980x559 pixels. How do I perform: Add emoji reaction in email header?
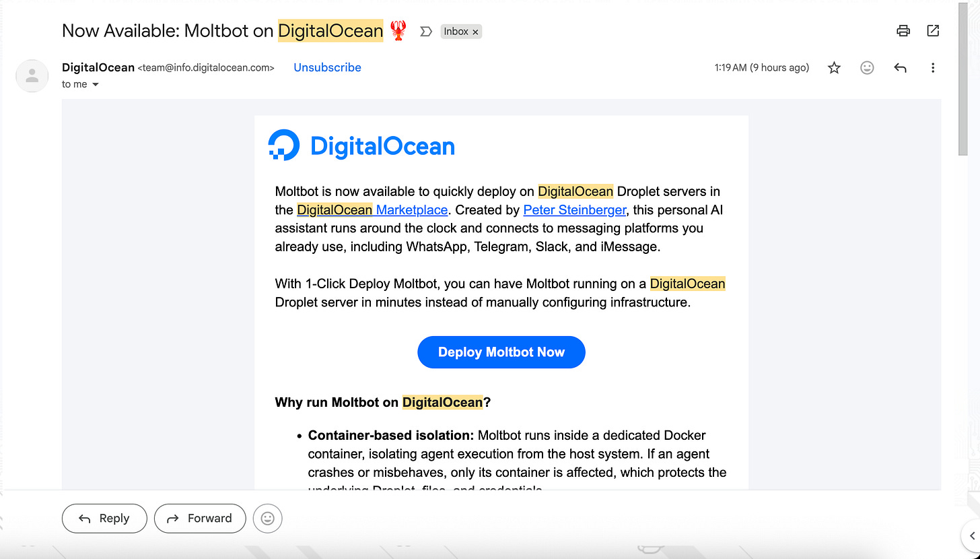(x=867, y=67)
